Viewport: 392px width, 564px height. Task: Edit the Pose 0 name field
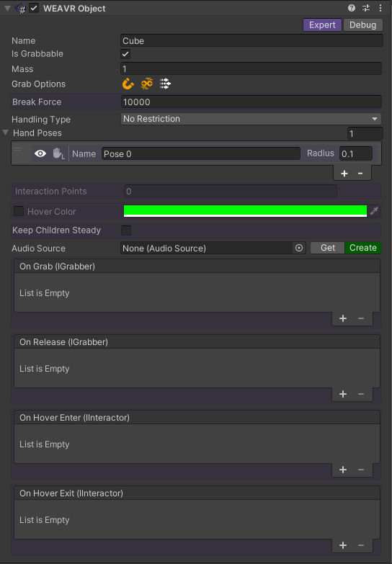point(201,153)
